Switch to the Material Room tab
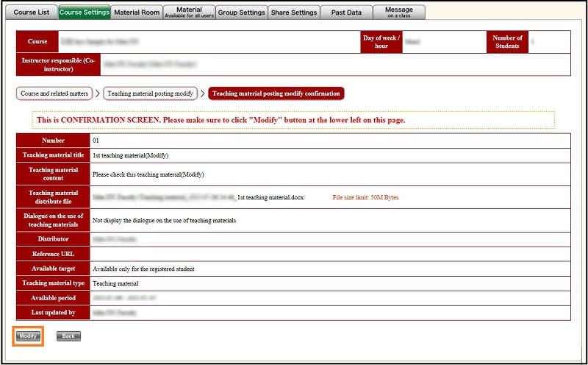The image size is (588, 365). coord(137,13)
